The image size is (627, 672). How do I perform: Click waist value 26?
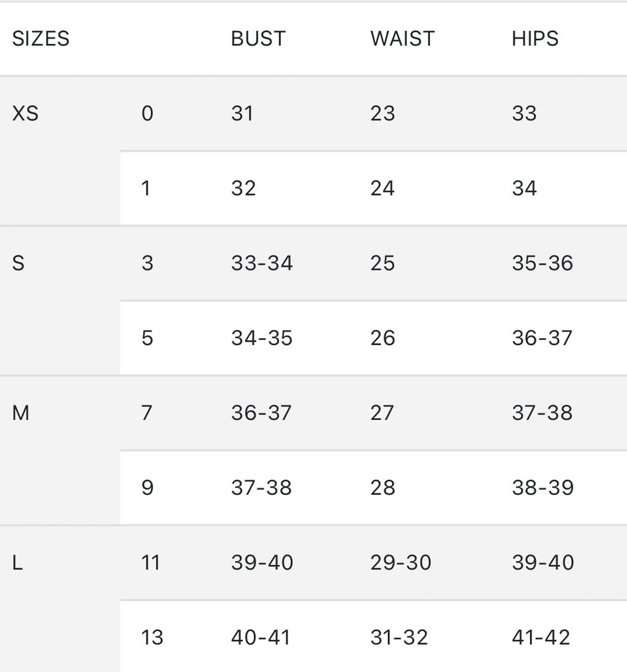click(x=383, y=338)
